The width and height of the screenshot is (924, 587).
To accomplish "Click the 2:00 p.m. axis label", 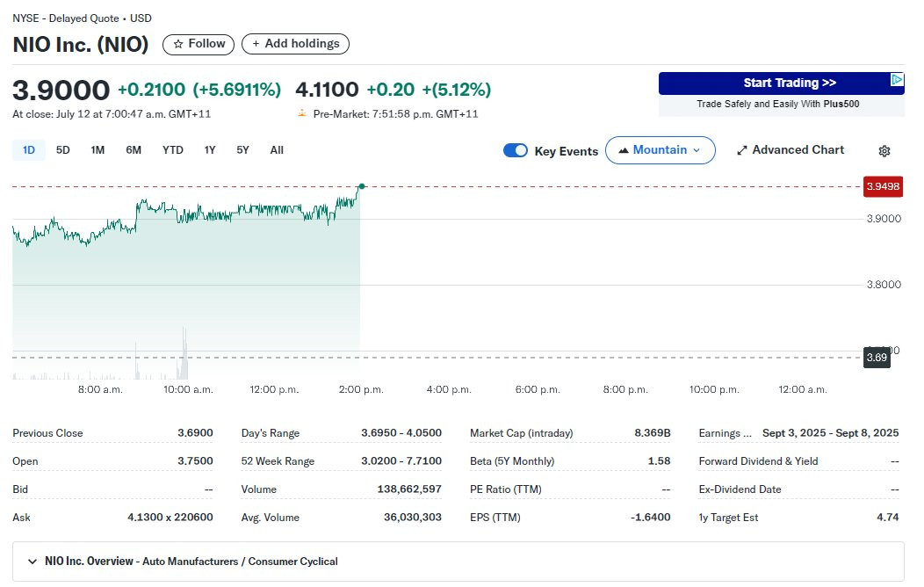I will [x=361, y=389].
